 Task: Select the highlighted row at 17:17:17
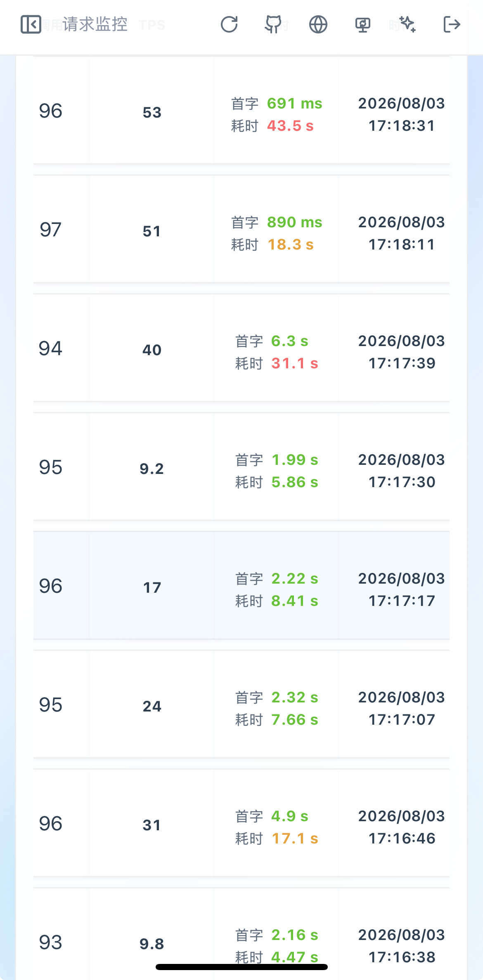pyautogui.click(x=241, y=586)
